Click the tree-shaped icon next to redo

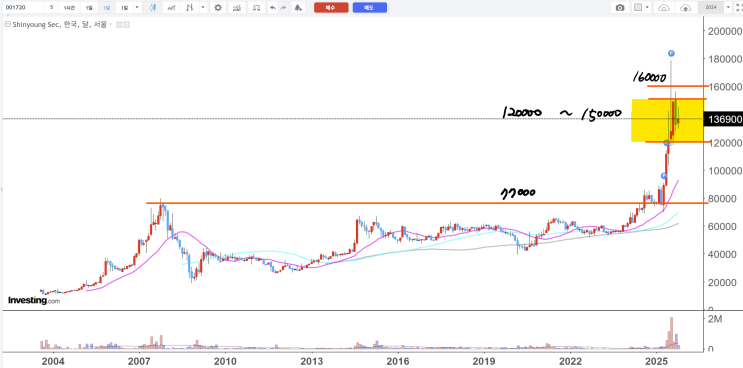298,8
